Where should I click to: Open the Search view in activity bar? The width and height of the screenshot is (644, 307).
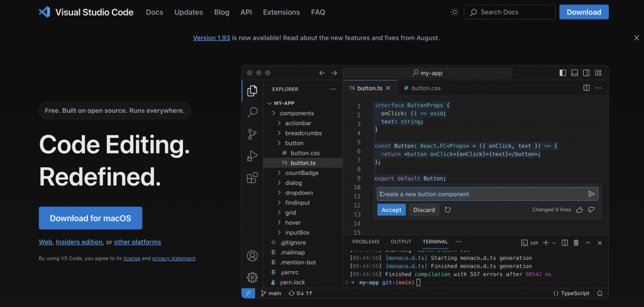[252, 112]
